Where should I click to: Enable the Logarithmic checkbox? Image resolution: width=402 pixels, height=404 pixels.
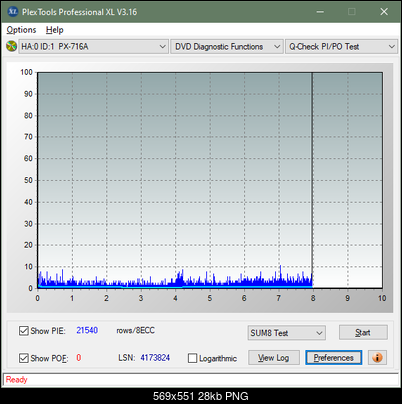pyautogui.click(x=192, y=358)
